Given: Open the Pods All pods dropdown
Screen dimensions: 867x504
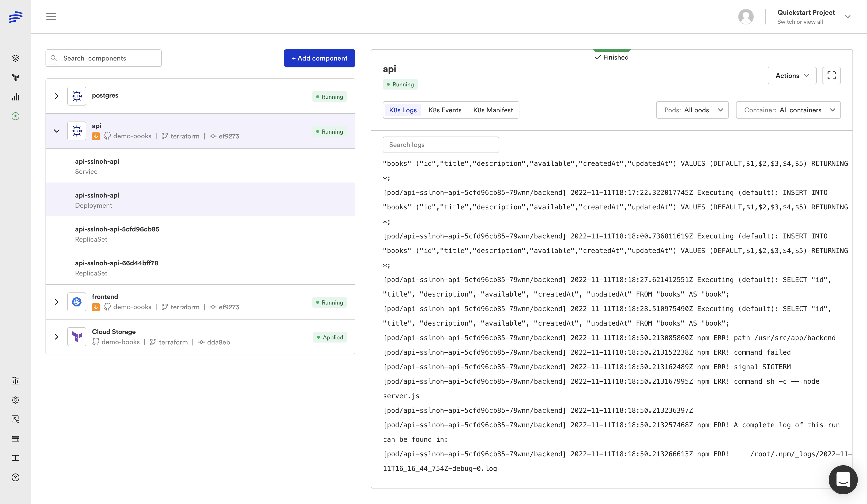Looking at the screenshot, I should point(692,110).
